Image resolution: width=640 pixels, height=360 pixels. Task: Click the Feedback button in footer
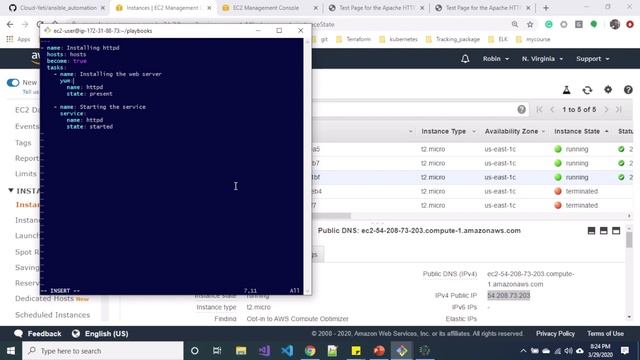click(x=38, y=333)
